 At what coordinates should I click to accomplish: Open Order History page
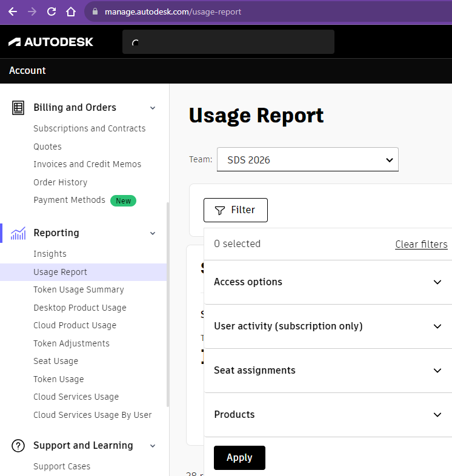point(60,182)
